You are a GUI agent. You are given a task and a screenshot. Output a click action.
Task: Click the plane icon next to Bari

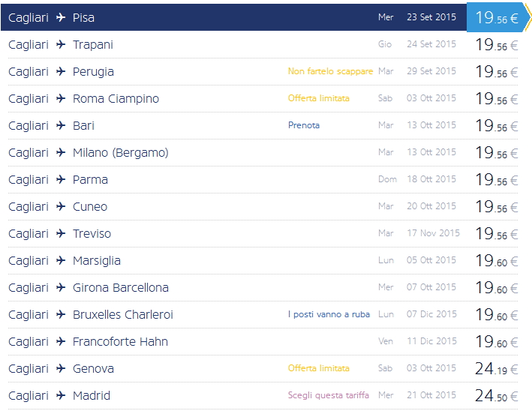point(61,125)
